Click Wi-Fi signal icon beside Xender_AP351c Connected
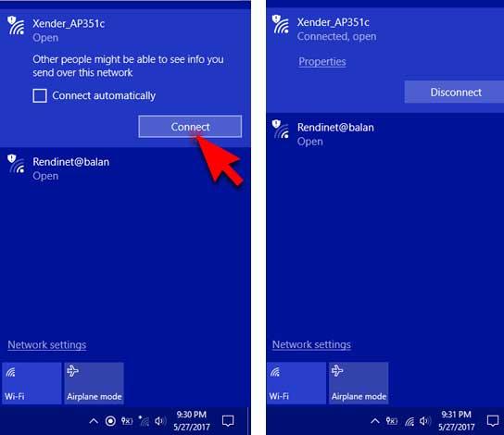The image size is (504, 435). pyautogui.click(x=281, y=24)
